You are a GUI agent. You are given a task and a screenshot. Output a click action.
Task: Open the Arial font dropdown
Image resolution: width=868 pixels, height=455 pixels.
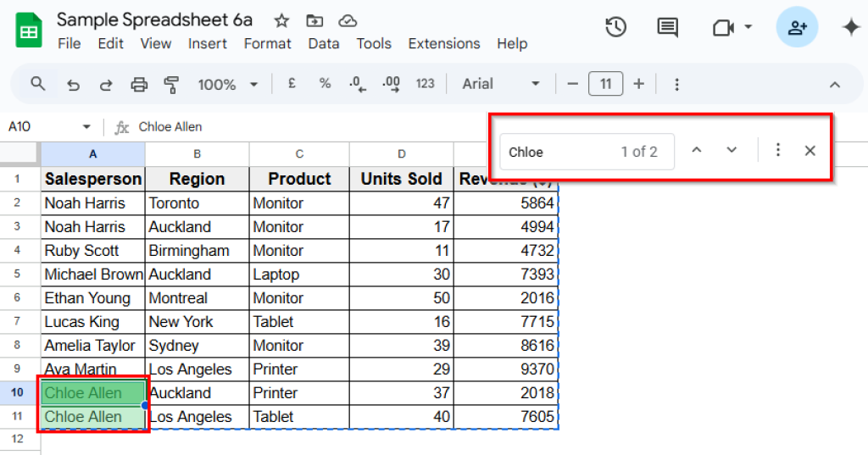tap(501, 84)
